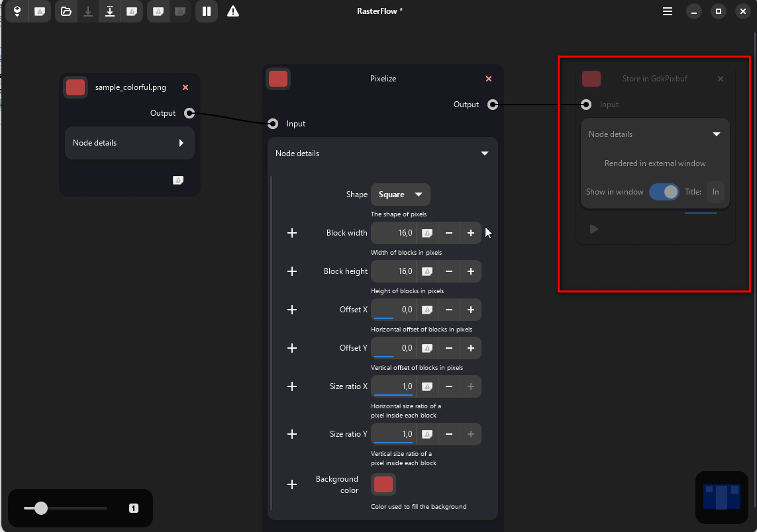The width and height of the screenshot is (757, 532).
Task: Click the zoom slider handle
Action: pyautogui.click(x=41, y=508)
